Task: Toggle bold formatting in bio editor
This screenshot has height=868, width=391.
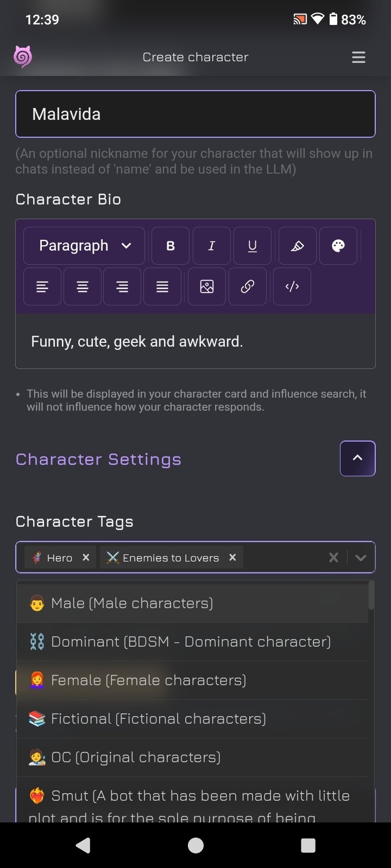Action: [x=171, y=246]
